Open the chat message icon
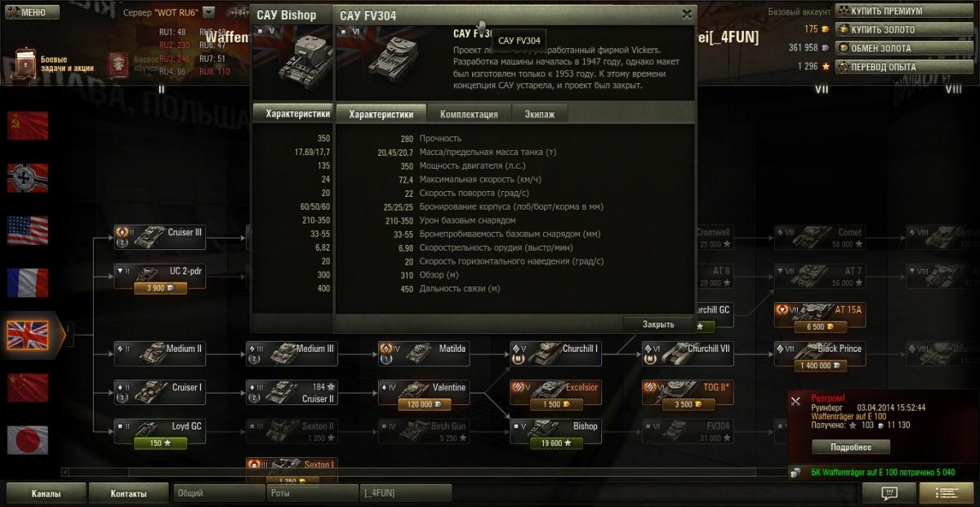The width and height of the screenshot is (980, 507). click(889, 493)
